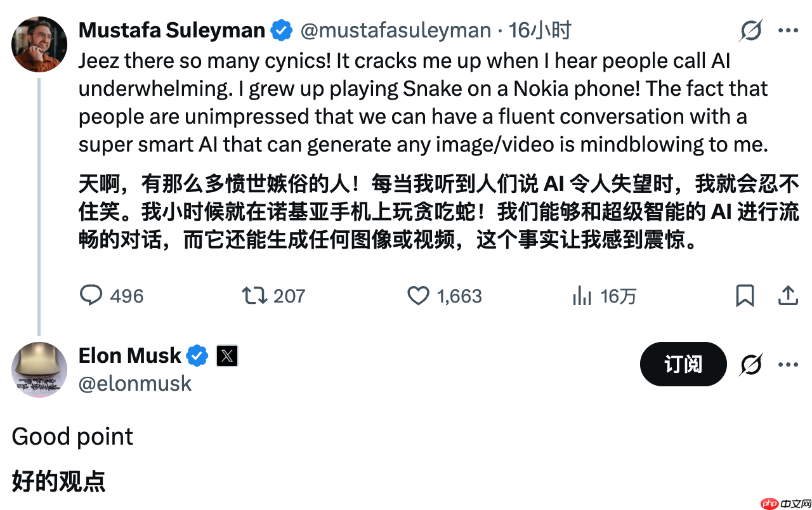
Task: Repost the tweet with 207 reposts
Action: 255,296
